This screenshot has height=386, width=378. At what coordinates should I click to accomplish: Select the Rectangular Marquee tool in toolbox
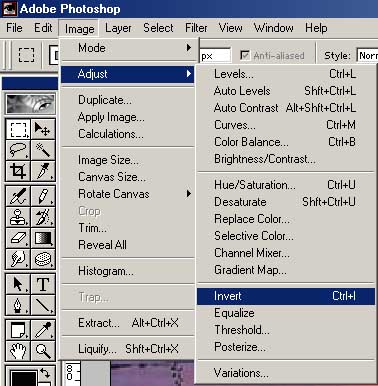pos(18,129)
